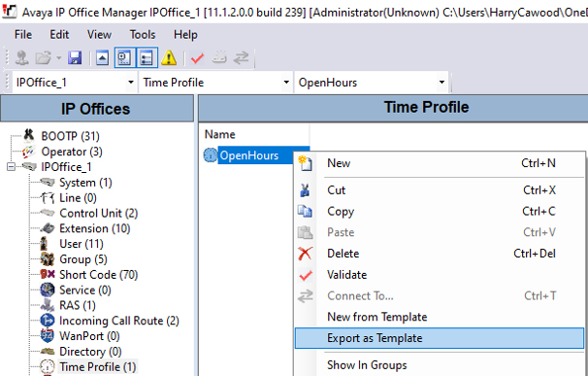Viewport: 588px width, 376px height.
Task: Click the open file folder toolbar icon
Action: point(43,58)
